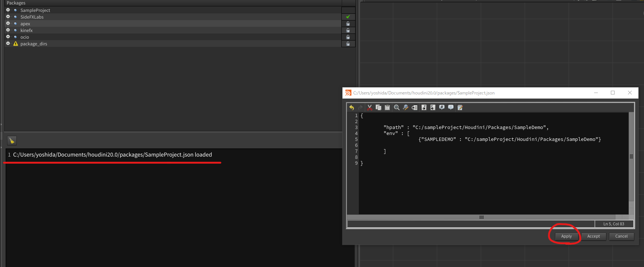
Task: Click the warning icon beside package_dirs
Action: pos(16,44)
